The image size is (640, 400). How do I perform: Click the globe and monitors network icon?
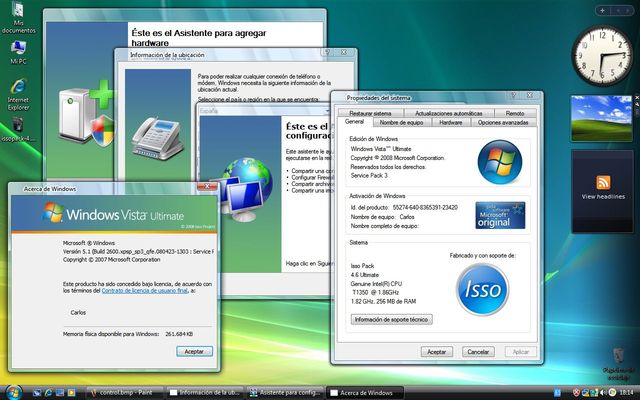point(242,189)
